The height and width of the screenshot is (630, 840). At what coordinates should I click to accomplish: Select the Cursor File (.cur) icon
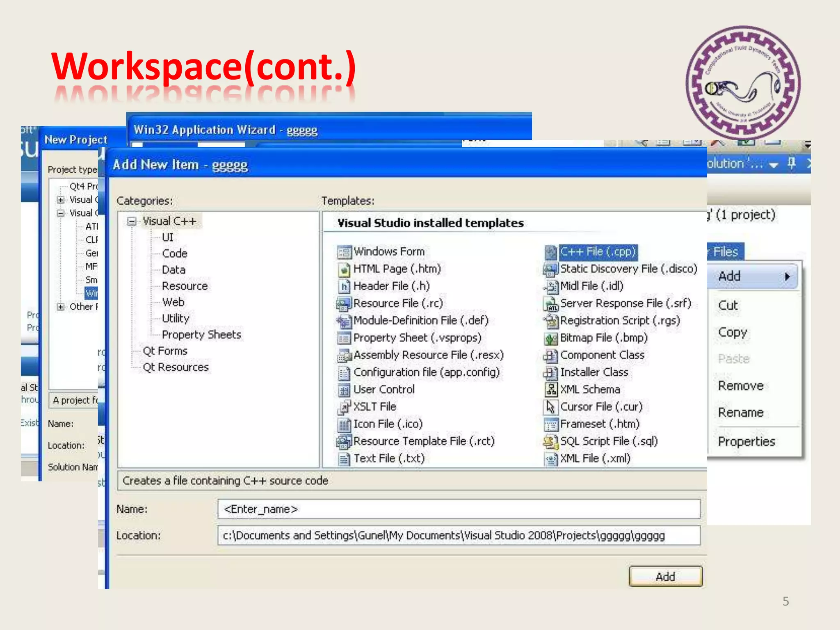(x=550, y=407)
